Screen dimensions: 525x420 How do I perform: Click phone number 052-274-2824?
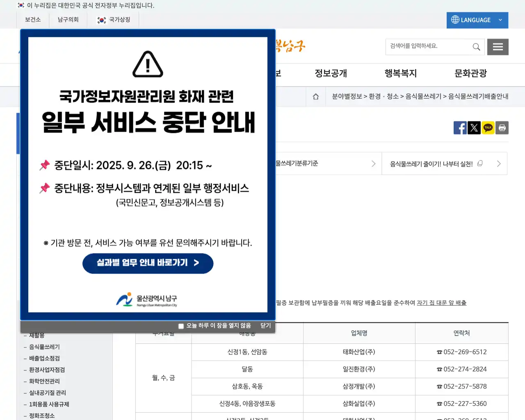[x=465, y=369]
